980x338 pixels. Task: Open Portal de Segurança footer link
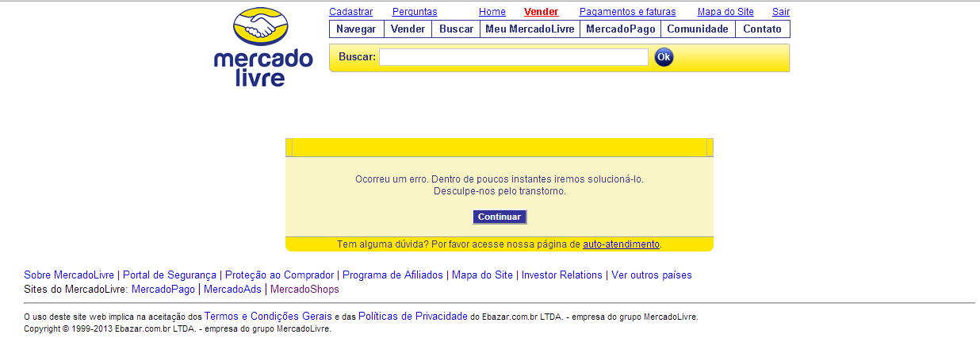click(x=170, y=275)
